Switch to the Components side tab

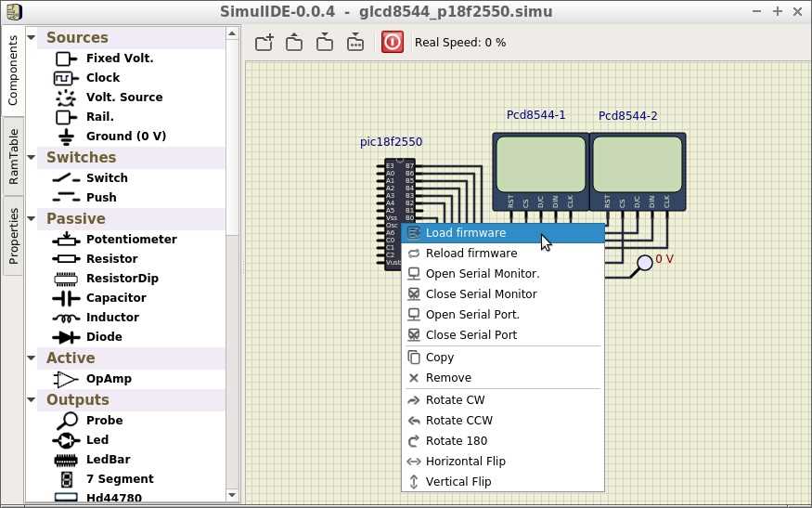click(x=12, y=70)
